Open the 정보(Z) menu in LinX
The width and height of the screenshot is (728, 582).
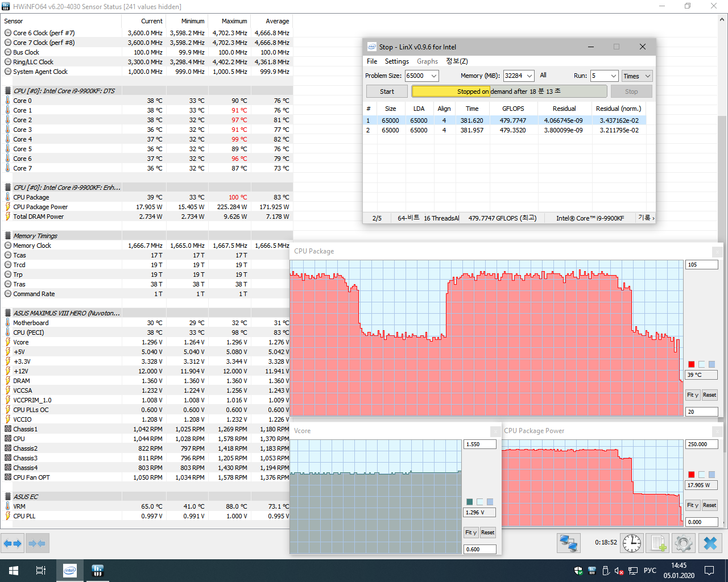[x=457, y=61]
